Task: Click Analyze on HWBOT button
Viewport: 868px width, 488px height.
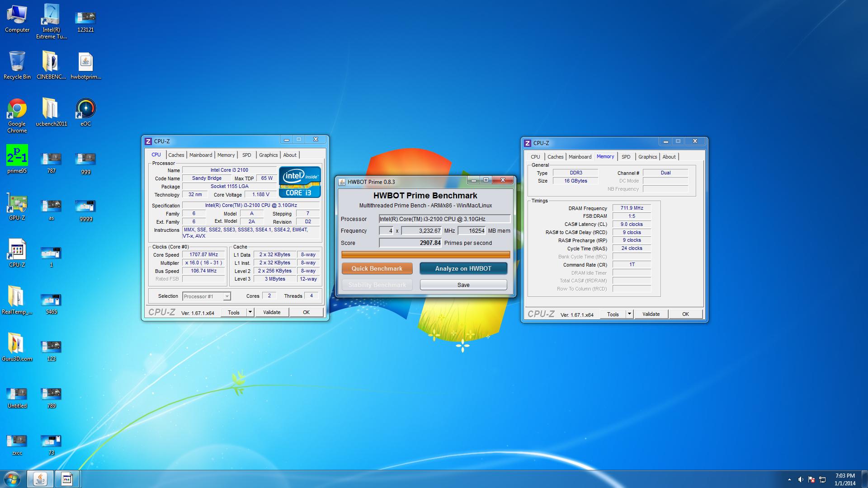Action: (463, 268)
